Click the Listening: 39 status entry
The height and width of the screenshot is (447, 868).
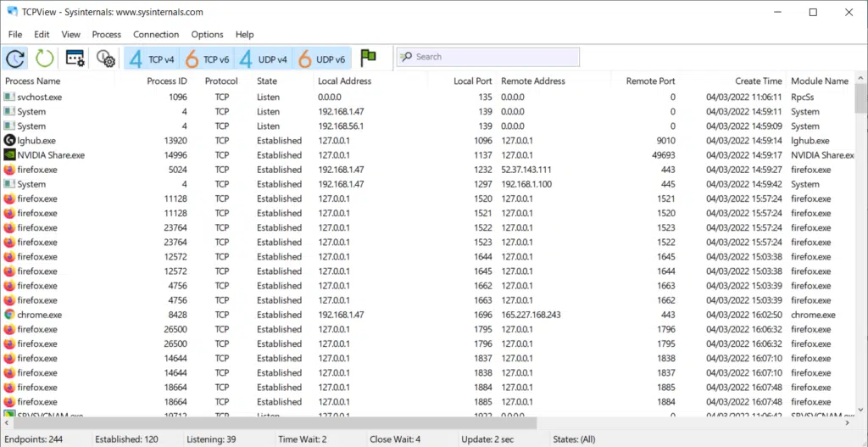pos(211,439)
